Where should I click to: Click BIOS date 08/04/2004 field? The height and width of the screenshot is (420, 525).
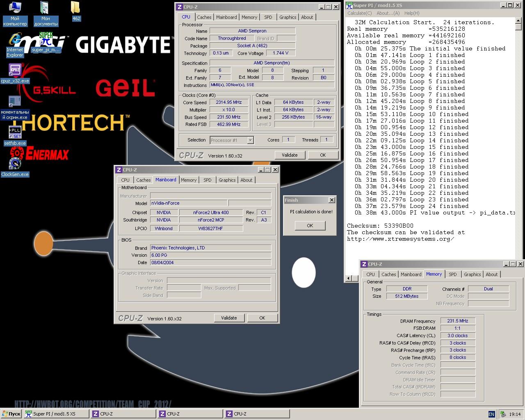tap(211, 262)
